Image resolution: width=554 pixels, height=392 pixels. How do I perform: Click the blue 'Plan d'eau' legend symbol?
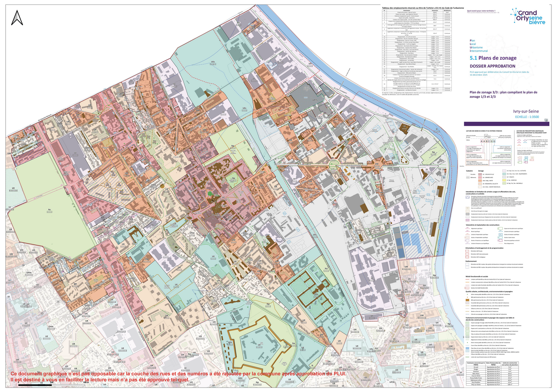click(468, 348)
